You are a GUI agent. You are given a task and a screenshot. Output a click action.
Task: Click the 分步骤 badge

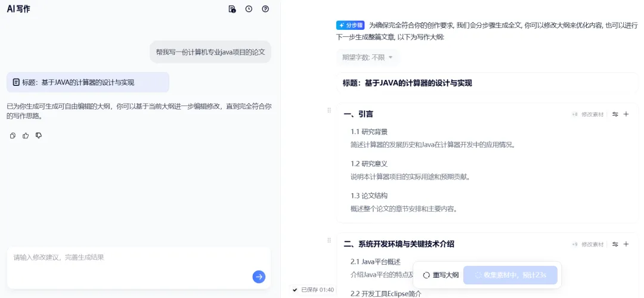click(351, 25)
